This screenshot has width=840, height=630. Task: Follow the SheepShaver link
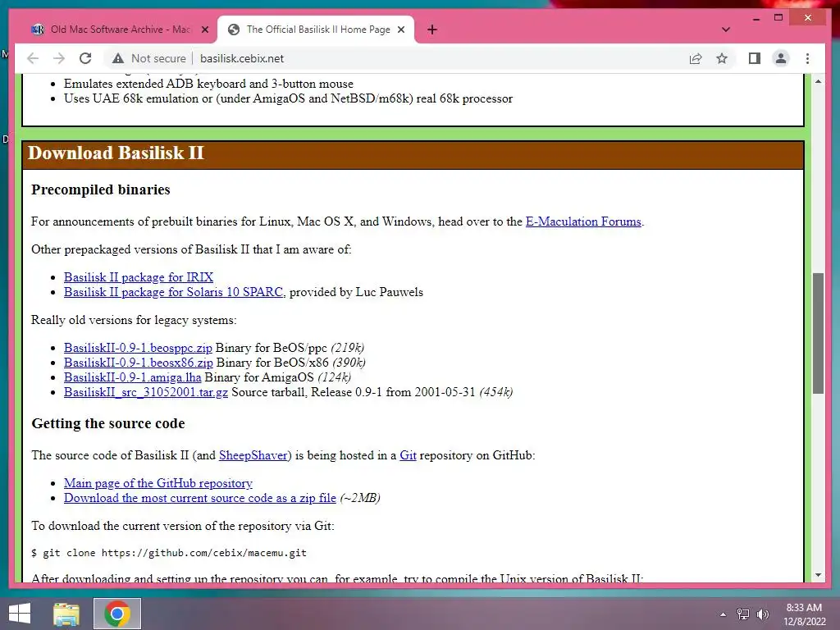tap(253, 455)
